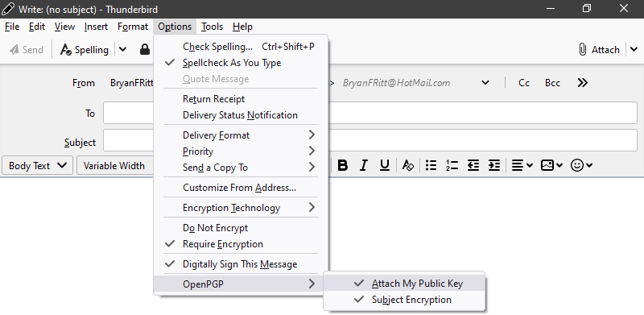
Task: Apply bulleted list formatting
Action: pos(431,165)
